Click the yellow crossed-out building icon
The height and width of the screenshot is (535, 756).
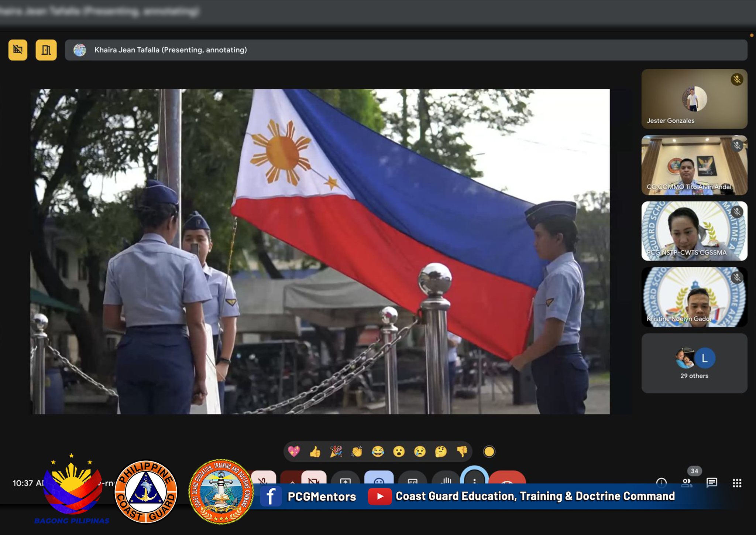click(18, 50)
